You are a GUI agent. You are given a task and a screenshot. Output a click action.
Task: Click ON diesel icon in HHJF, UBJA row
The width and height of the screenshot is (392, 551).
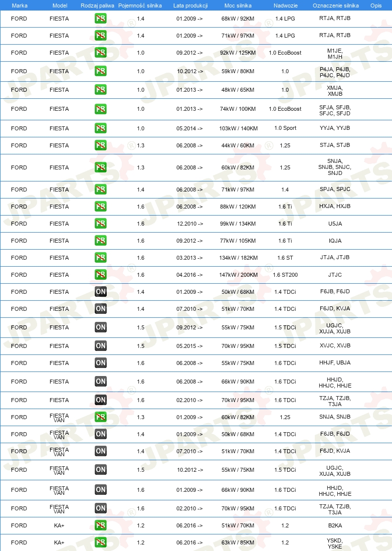coord(100,363)
